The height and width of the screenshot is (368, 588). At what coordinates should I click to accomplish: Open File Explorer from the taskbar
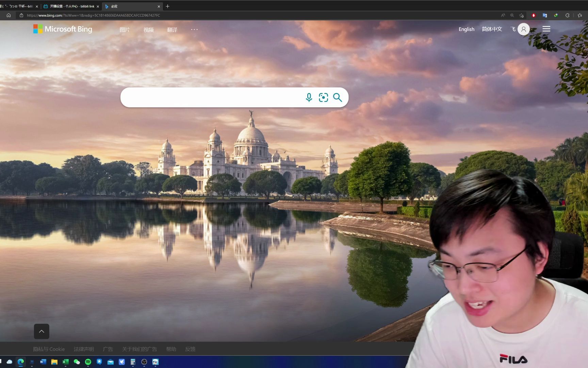(54, 362)
